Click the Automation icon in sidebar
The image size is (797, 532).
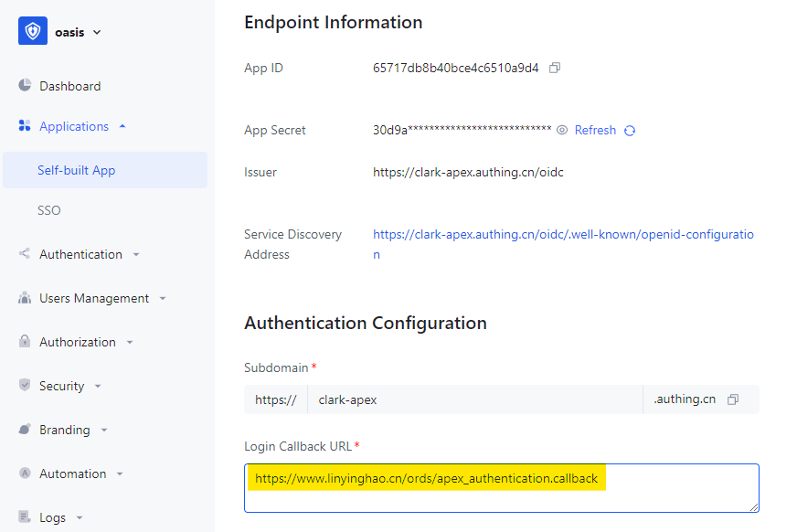[x=25, y=473]
